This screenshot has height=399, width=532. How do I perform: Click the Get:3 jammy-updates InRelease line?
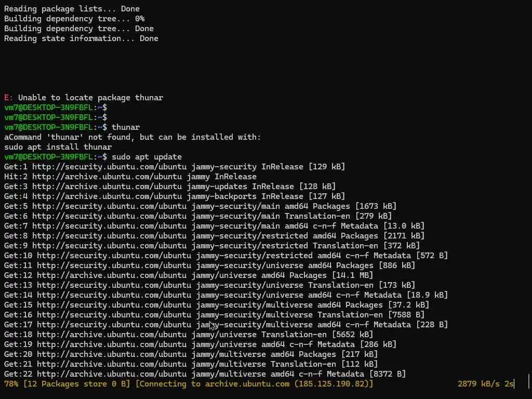coord(170,187)
